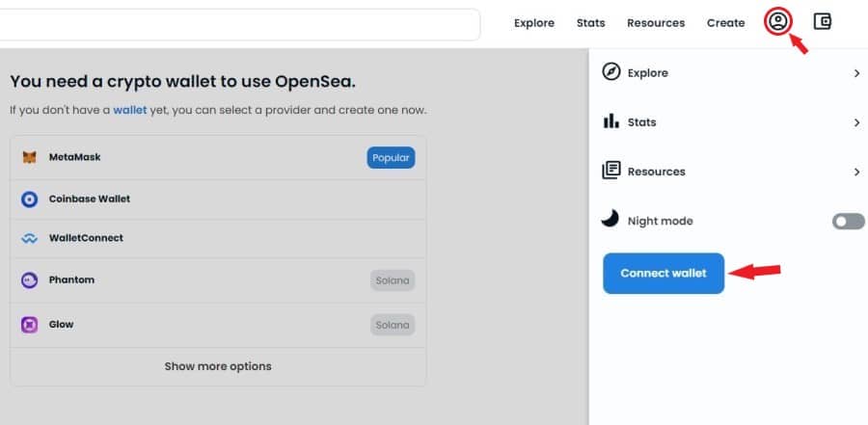The image size is (868, 425).
Task: Show more wallet options
Action: coord(218,366)
